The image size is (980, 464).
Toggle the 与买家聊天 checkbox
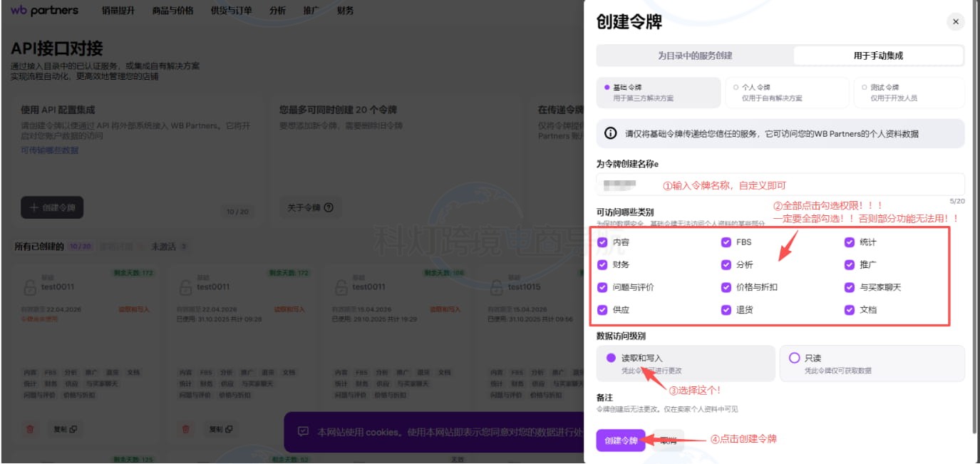click(849, 287)
